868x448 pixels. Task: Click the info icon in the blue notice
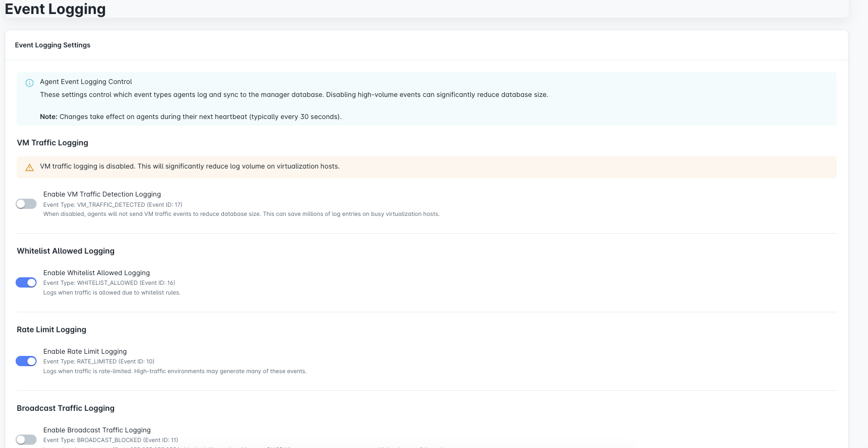point(30,83)
